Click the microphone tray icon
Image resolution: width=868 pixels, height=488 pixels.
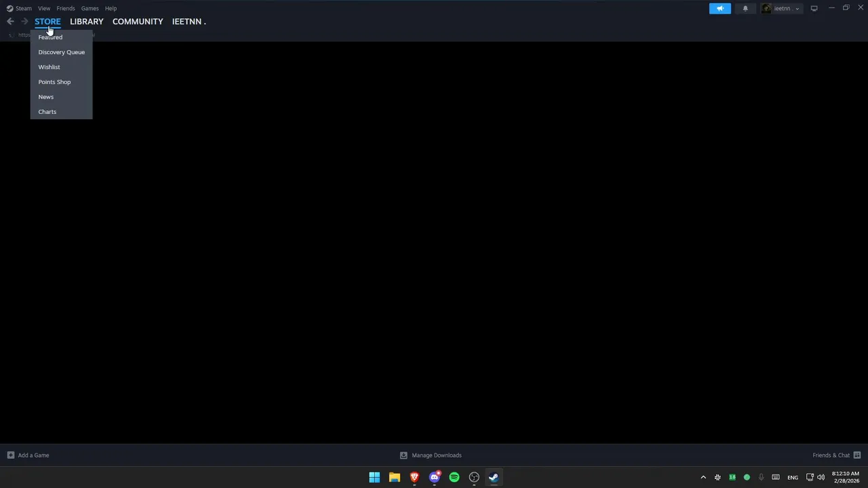(761, 477)
